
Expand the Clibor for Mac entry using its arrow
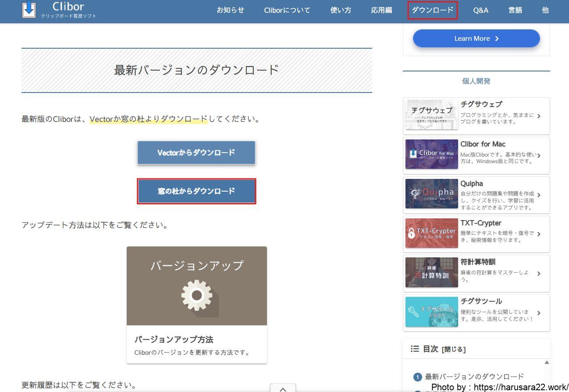pos(540,155)
